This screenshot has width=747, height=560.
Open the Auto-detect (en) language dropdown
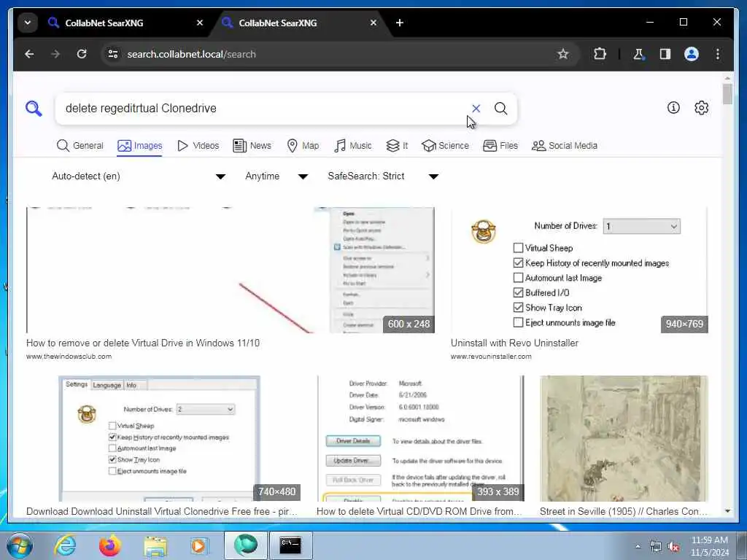(138, 176)
